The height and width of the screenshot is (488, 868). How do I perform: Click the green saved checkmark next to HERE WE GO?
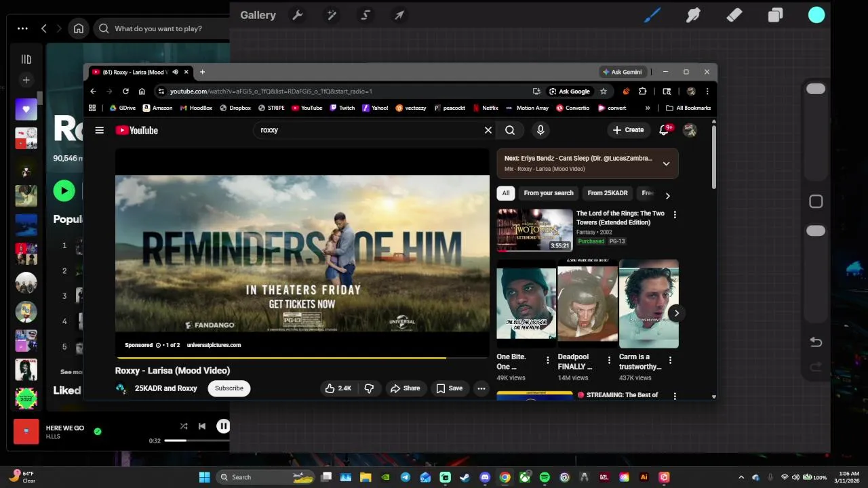pyautogui.click(x=98, y=431)
